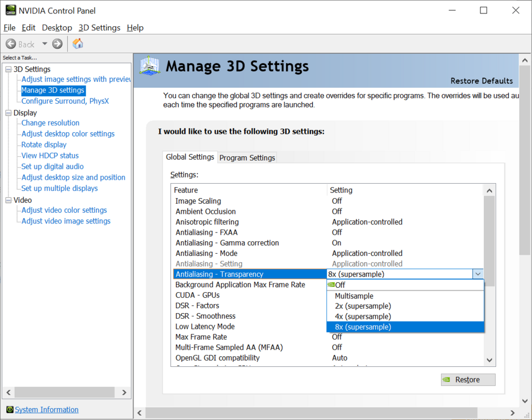Click the Back arrow icon
This screenshot has height=420, width=532.
(11, 44)
